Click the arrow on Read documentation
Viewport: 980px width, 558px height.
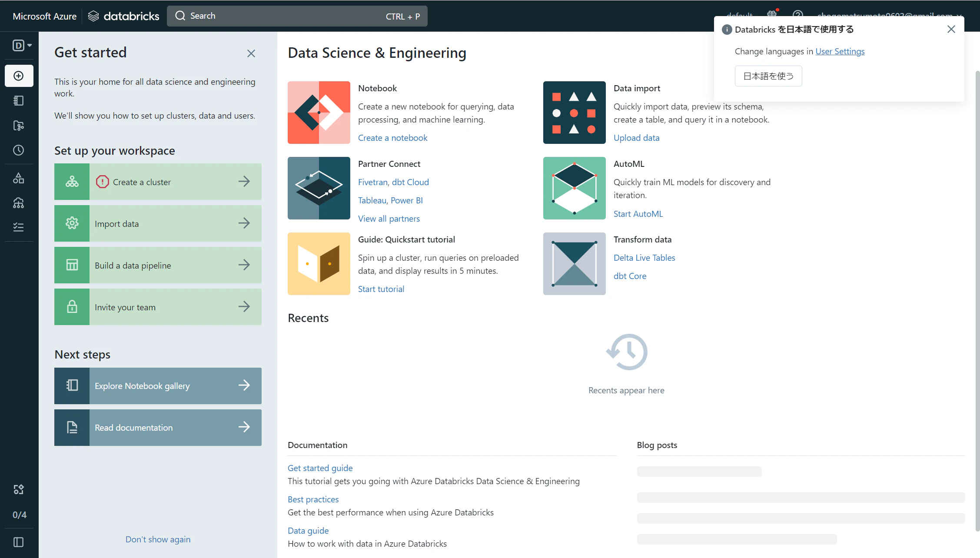point(244,427)
